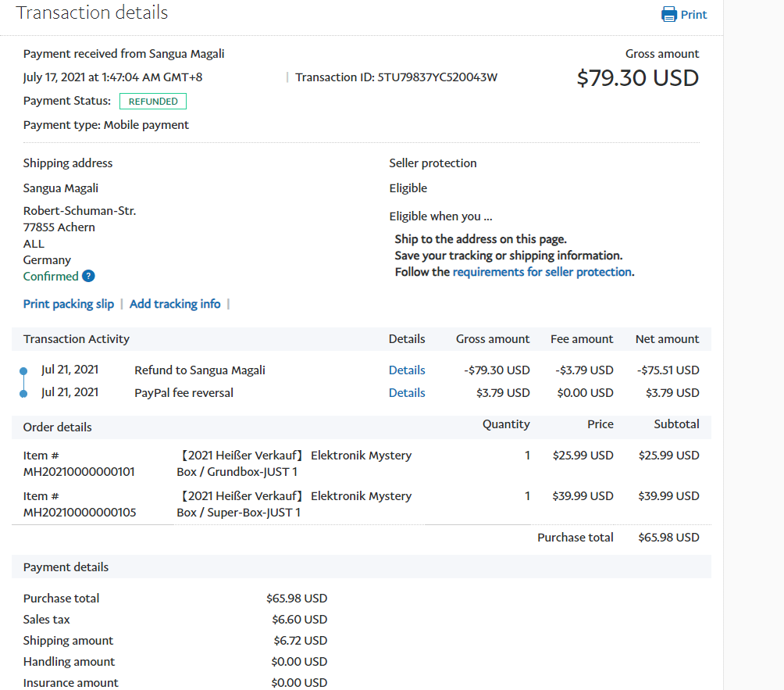The height and width of the screenshot is (690, 784).
Task: Click the REFUNDED status badge
Action: (x=153, y=101)
